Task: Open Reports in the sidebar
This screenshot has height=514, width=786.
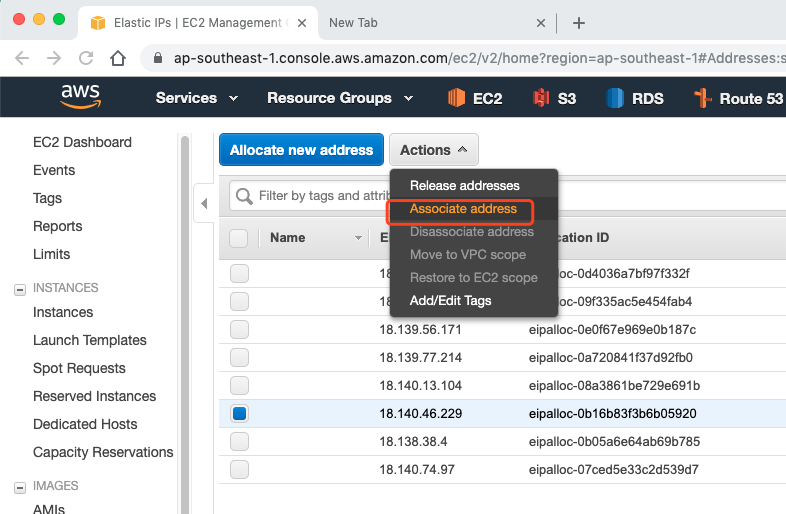Action: coord(57,227)
